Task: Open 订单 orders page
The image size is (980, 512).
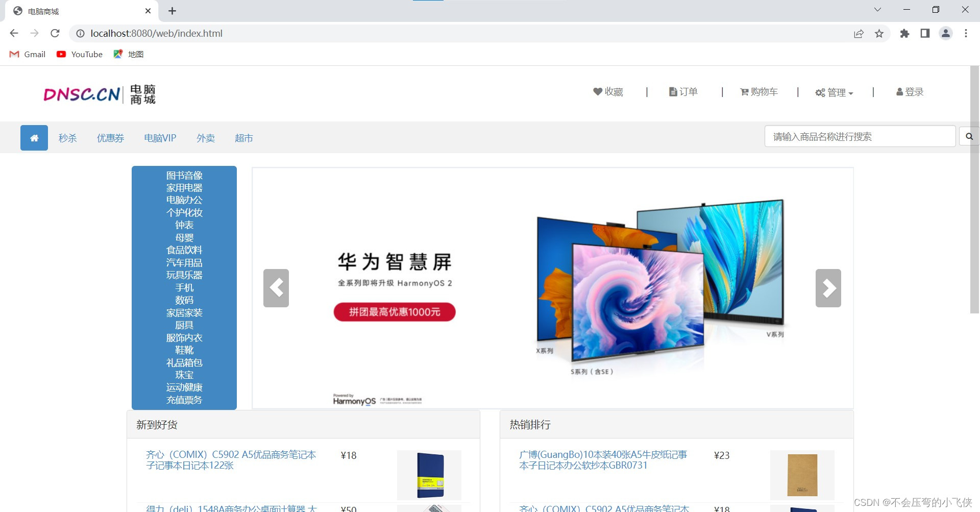Action: tap(683, 92)
